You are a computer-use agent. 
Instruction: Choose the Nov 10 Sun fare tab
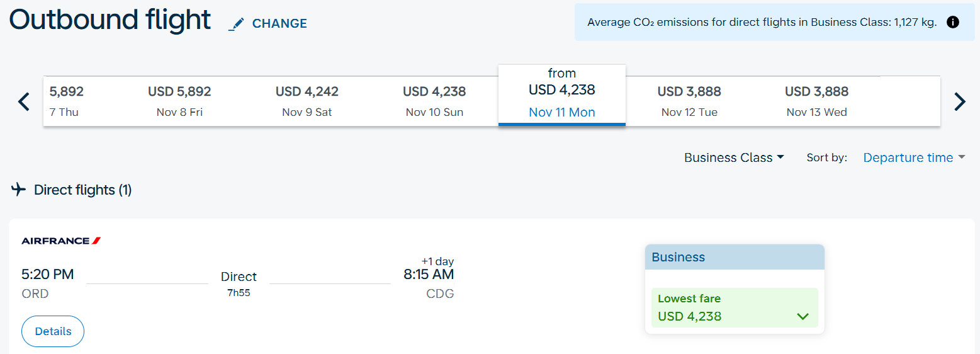click(x=434, y=101)
